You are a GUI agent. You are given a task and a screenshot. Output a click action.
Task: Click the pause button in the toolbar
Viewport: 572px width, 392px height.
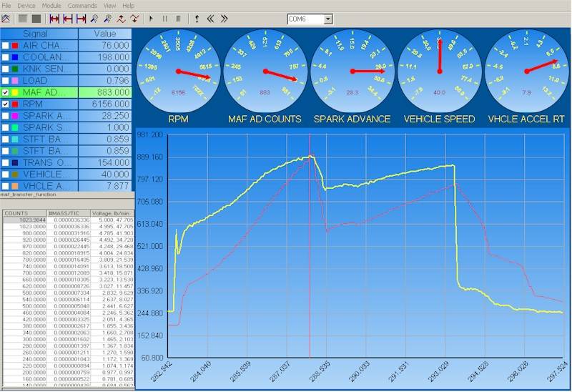[x=164, y=19]
